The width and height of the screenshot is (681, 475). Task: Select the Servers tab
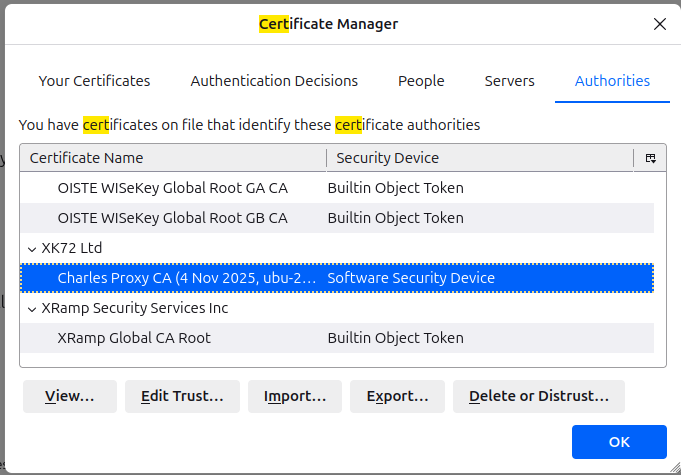[x=509, y=81]
